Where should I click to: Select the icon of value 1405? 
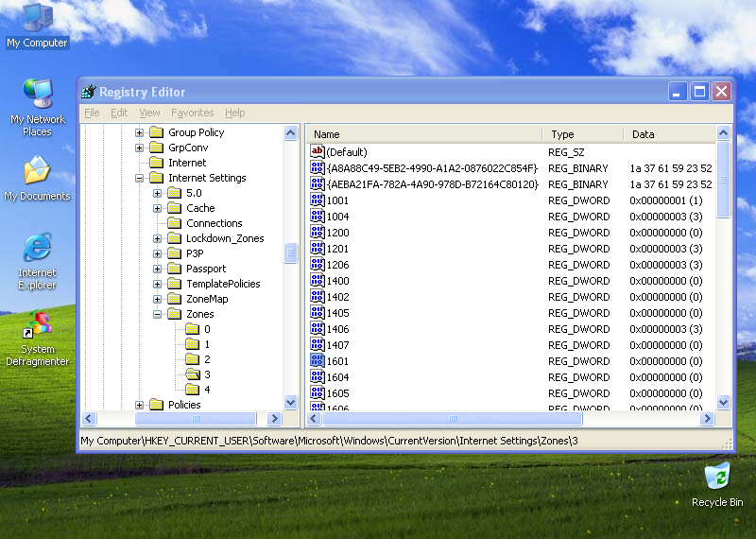point(317,313)
